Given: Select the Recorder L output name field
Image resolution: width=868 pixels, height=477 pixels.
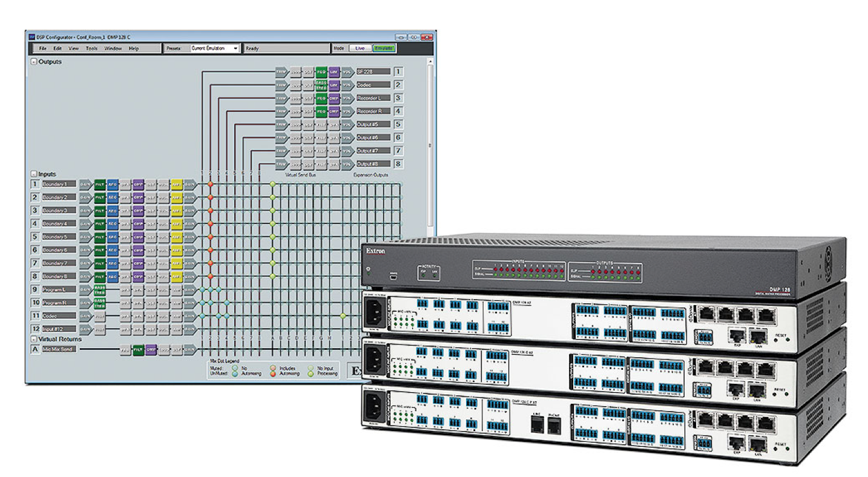Looking at the screenshot, I should [x=373, y=98].
